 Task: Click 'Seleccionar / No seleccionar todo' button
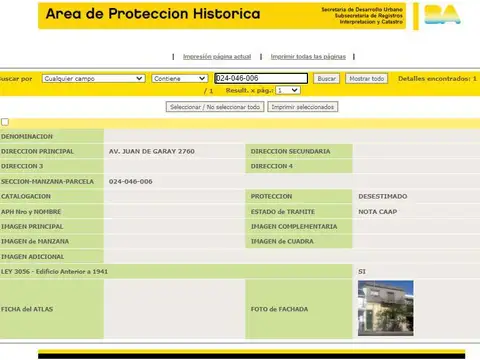click(215, 107)
